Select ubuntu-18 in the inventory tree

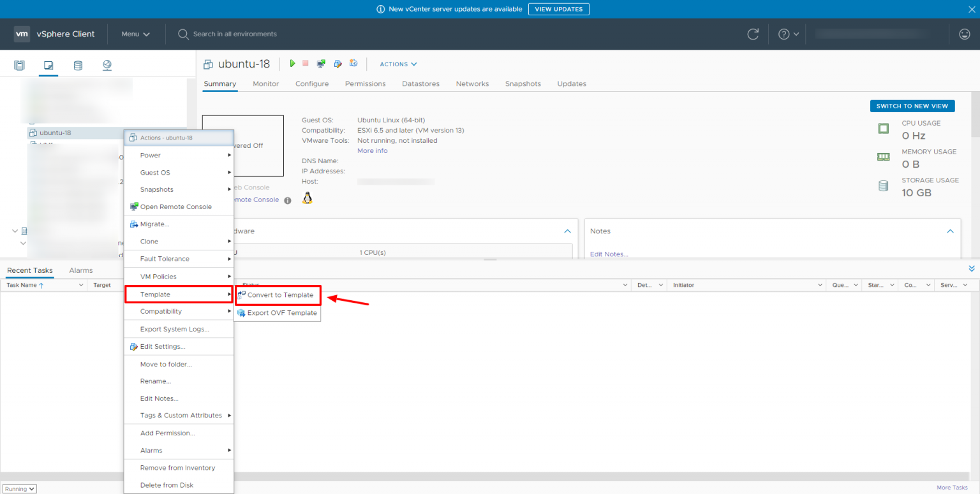(x=55, y=133)
